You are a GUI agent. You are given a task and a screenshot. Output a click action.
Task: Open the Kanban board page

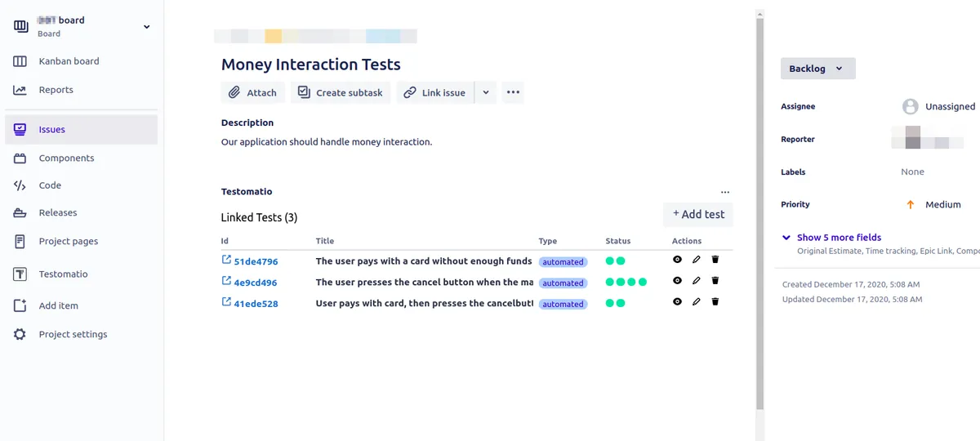pos(69,61)
